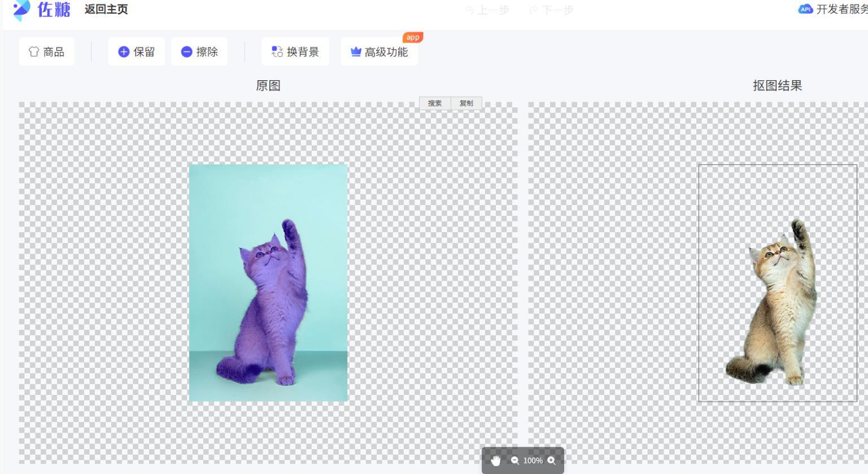Click the 高级功能 crown icon
Viewport: 868px width, 474px height.
[356, 51]
